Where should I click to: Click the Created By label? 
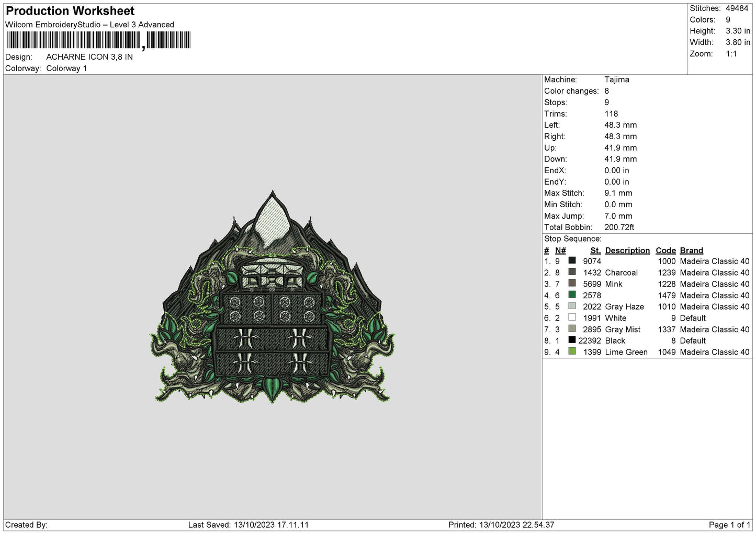click(26, 525)
